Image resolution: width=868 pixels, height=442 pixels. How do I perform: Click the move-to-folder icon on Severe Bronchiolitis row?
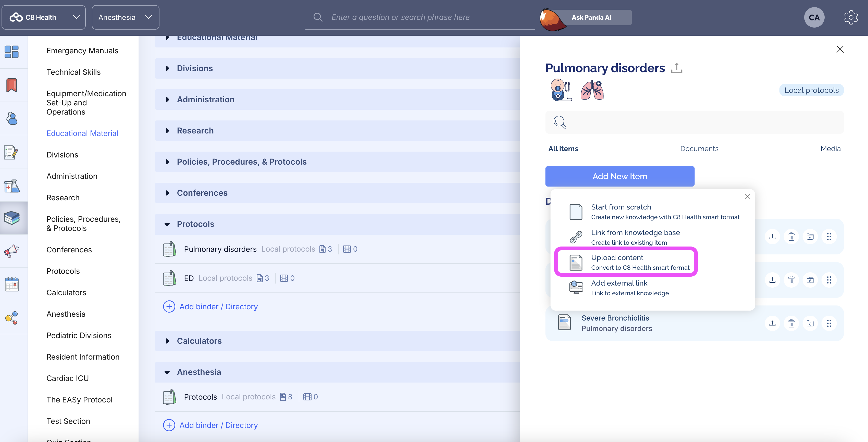coord(810,323)
